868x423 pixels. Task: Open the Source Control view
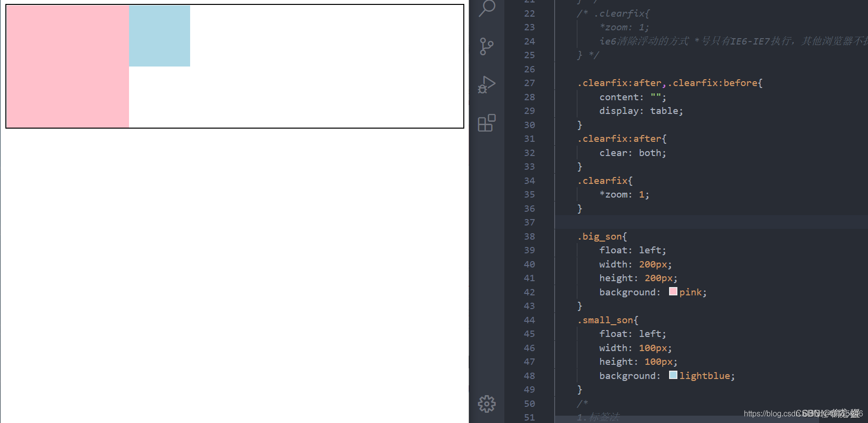487,46
